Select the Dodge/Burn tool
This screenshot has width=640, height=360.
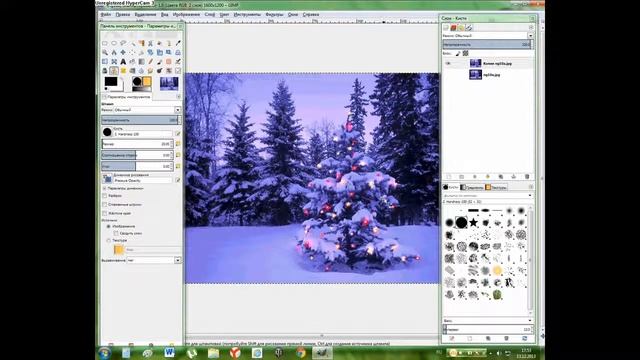pyautogui.click(x=160, y=71)
